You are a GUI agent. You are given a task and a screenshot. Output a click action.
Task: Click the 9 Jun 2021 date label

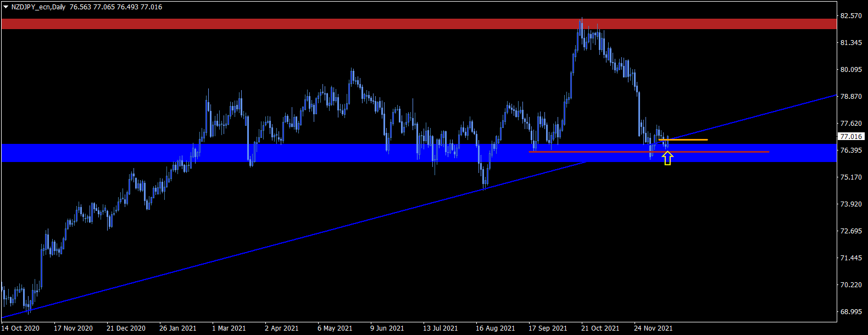coord(387,328)
